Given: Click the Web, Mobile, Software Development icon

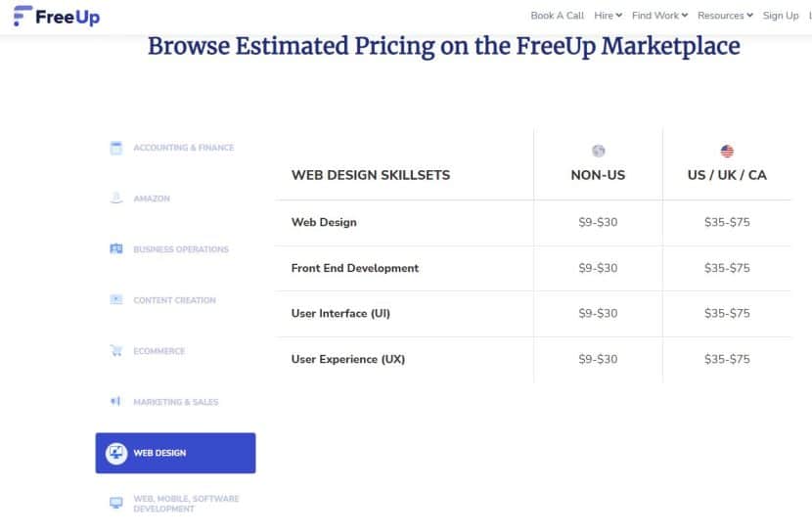Looking at the screenshot, I should (115, 503).
